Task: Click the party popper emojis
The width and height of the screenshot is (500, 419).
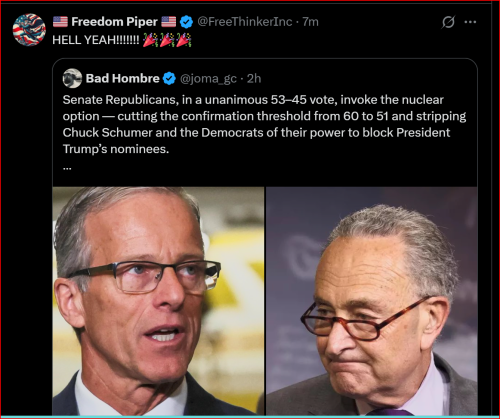Action: (x=167, y=40)
